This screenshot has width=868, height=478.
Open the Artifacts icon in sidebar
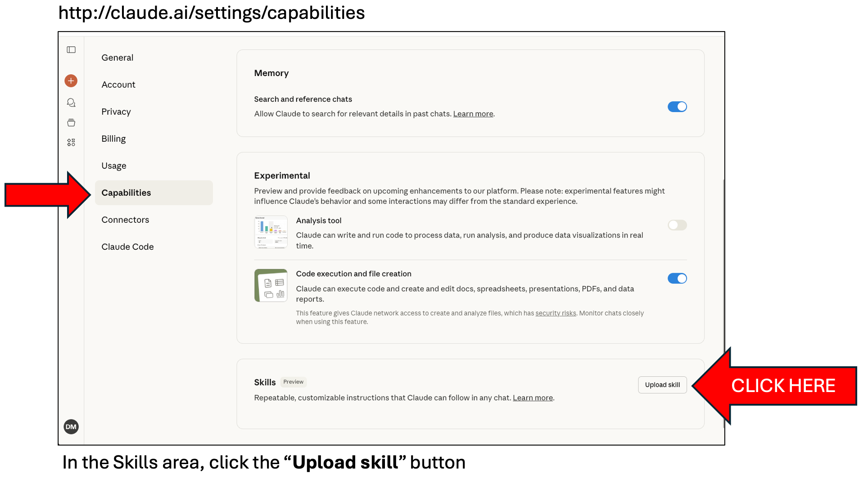click(x=71, y=143)
